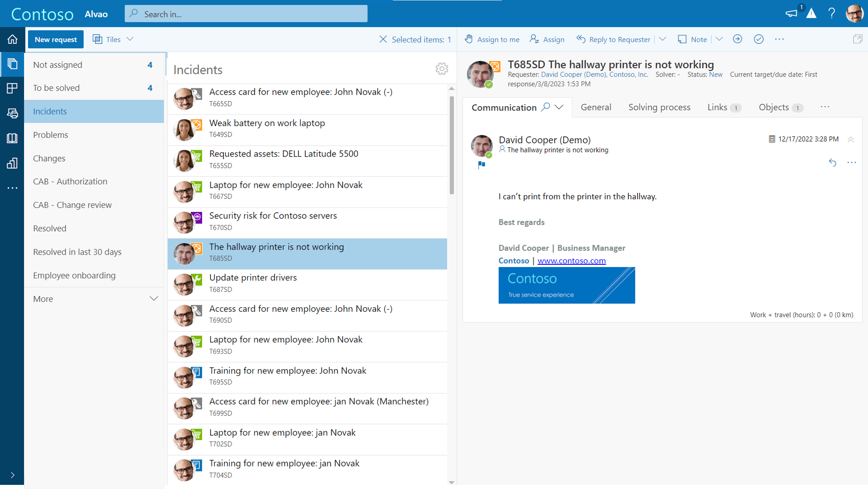Open notifications megaphone icon with badge
Image resolution: width=868 pixels, height=489 pixels.
(x=791, y=14)
